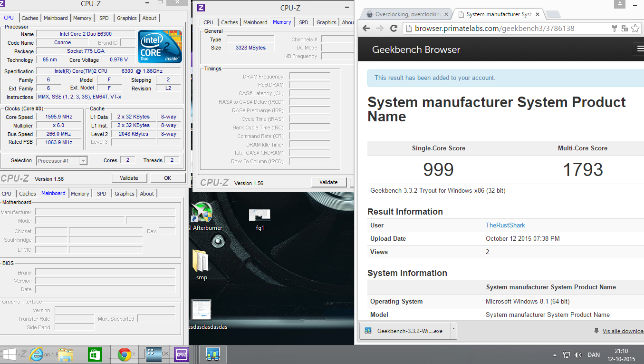Click the Chrome forward arrow
644x364 pixels.
[x=380, y=29]
